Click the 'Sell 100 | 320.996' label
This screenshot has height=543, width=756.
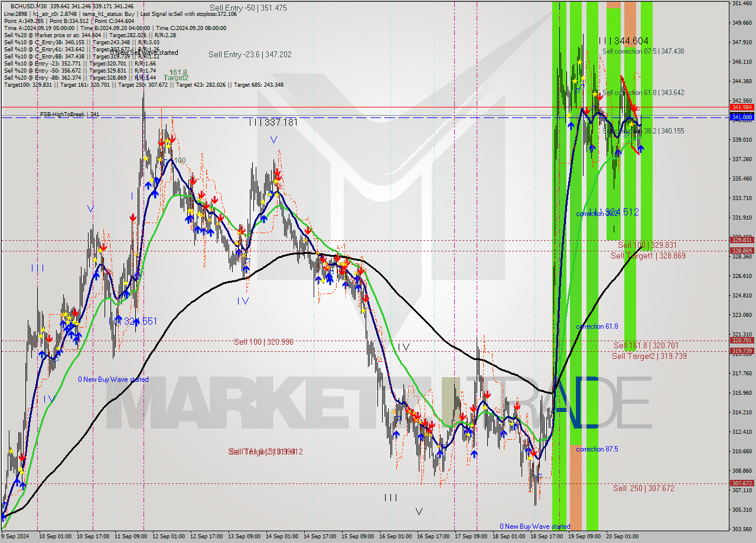pos(263,342)
